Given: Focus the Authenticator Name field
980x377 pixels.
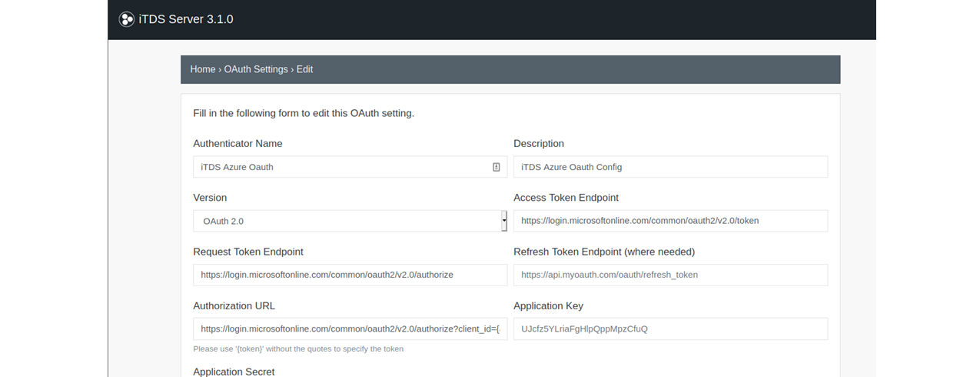Looking at the screenshot, I should 350,167.
